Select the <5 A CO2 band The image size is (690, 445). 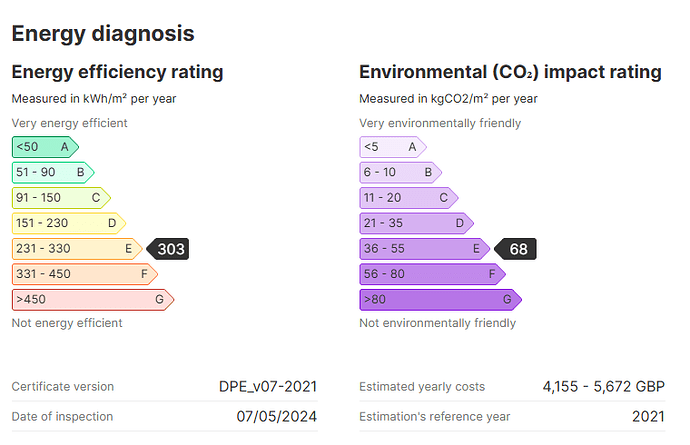tap(393, 147)
